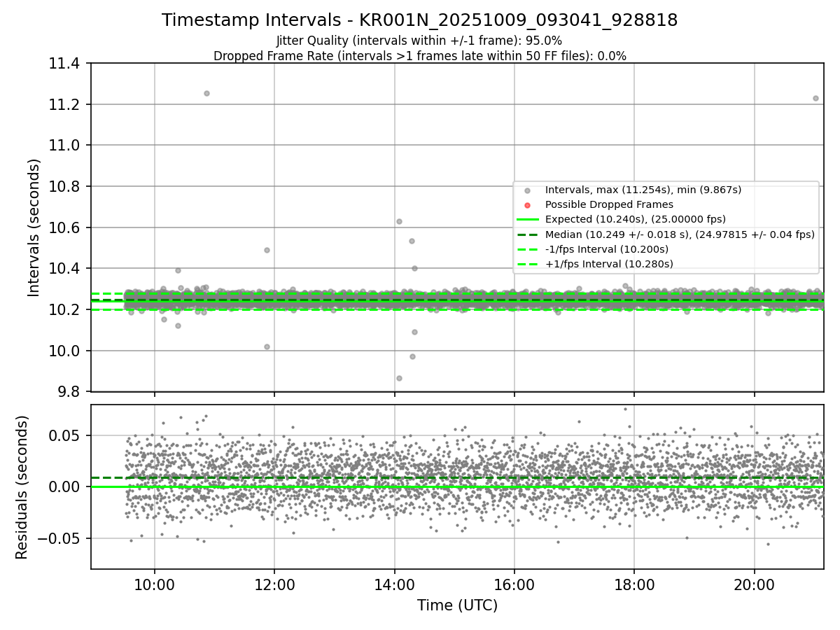Viewport: 840px width, 630px height.
Task: Click the 10.39s outlier point near 10:20
Action: pos(178,270)
